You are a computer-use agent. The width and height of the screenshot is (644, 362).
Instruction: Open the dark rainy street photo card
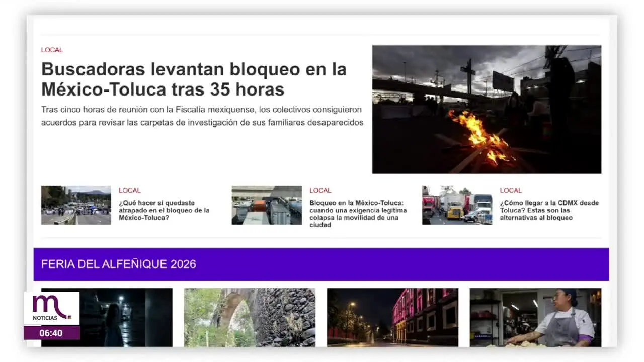[107, 317]
